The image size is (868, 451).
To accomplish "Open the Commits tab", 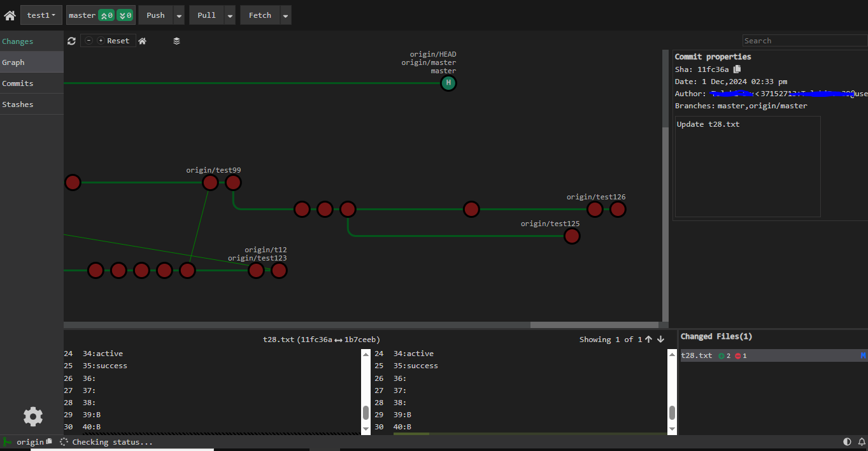I will (32, 83).
